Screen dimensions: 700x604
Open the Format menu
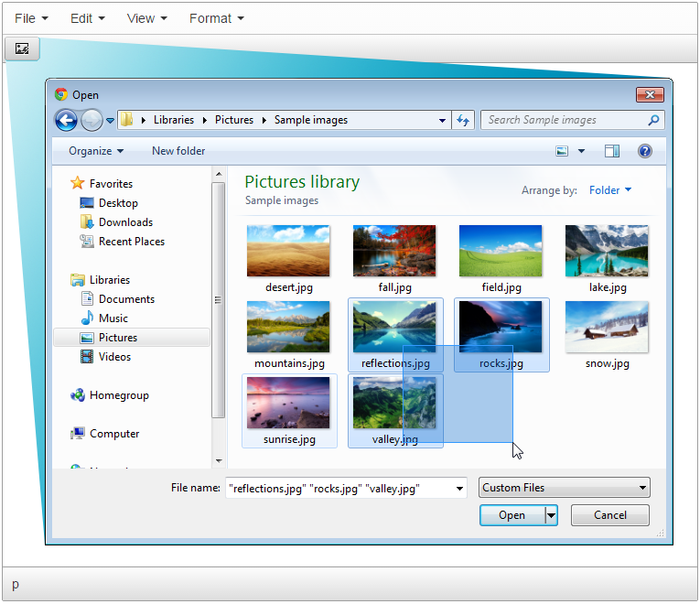(217, 18)
